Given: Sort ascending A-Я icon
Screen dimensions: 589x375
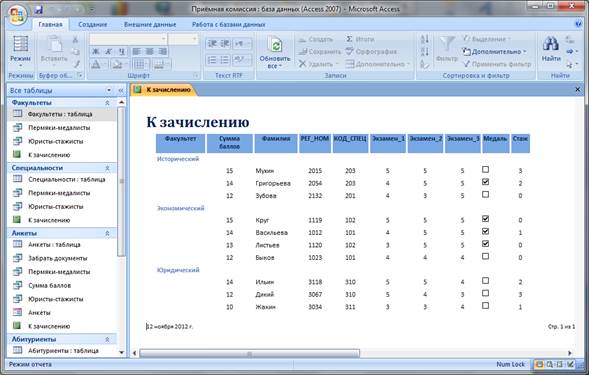Looking at the screenshot, I should pyautogui.click(x=424, y=39).
